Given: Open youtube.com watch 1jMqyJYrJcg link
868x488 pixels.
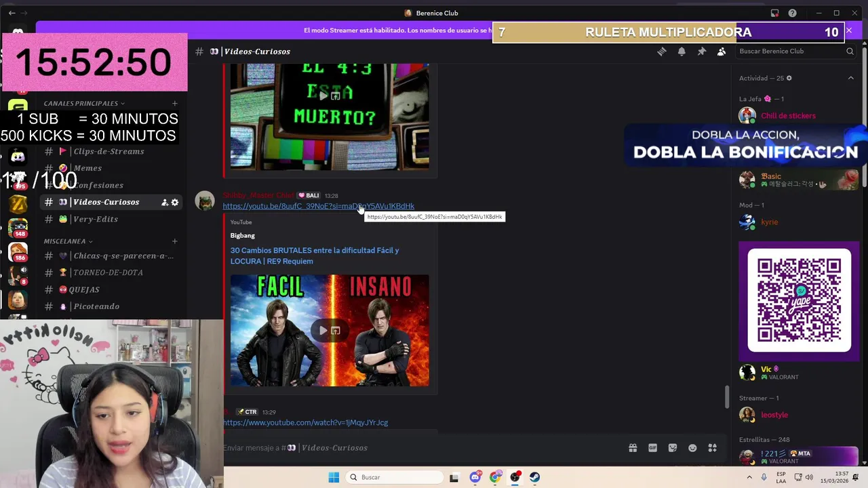Looking at the screenshot, I should (x=305, y=423).
